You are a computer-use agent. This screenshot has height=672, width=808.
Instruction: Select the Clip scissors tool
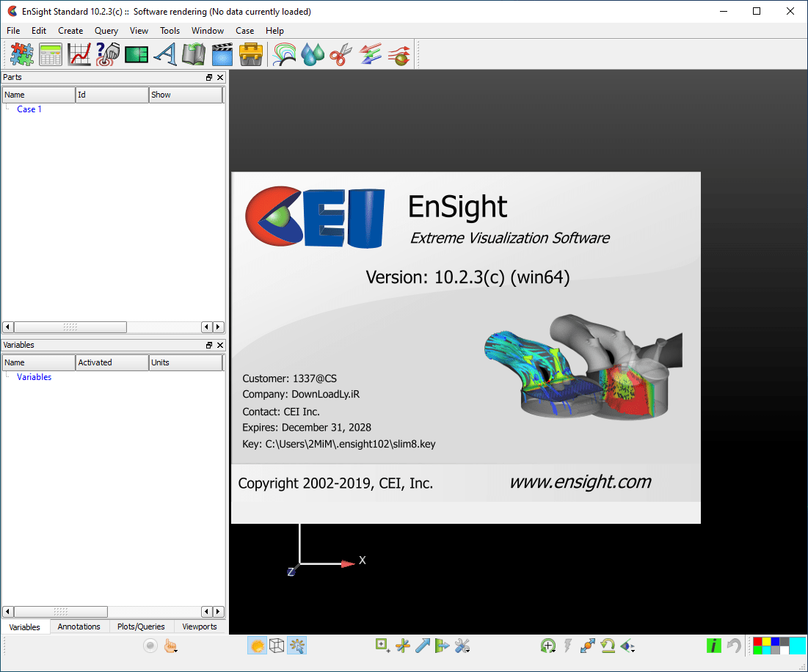(340, 54)
